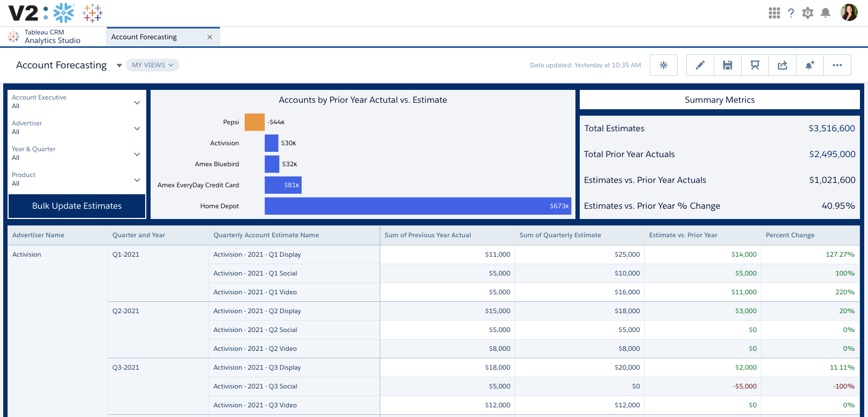This screenshot has width=868, height=417.
Task: Click the share dashboard icon
Action: [782, 65]
